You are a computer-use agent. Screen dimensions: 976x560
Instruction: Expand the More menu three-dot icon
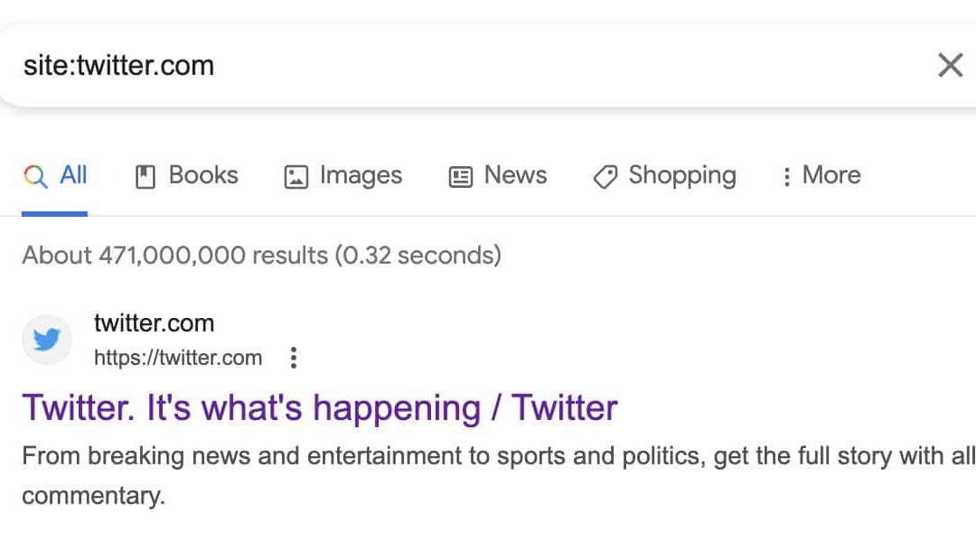[x=787, y=177]
